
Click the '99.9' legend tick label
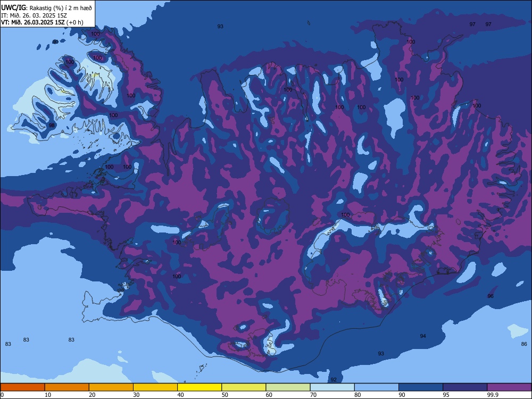(x=493, y=395)
